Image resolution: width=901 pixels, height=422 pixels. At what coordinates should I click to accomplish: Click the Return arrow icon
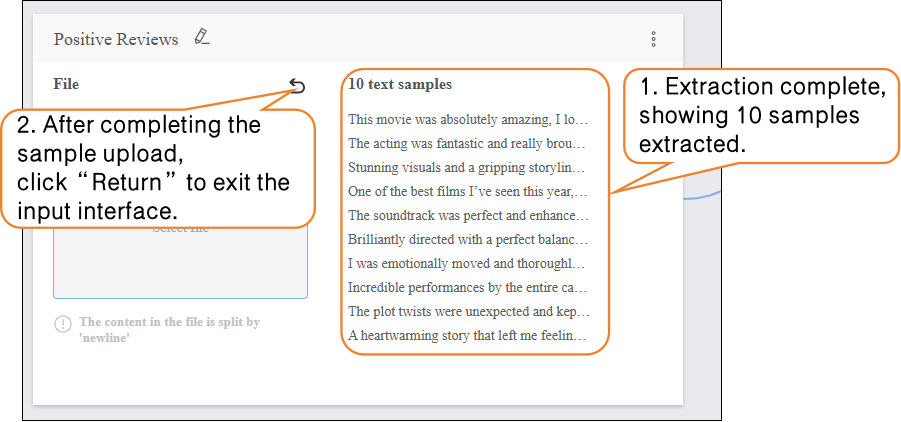tap(296, 86)
